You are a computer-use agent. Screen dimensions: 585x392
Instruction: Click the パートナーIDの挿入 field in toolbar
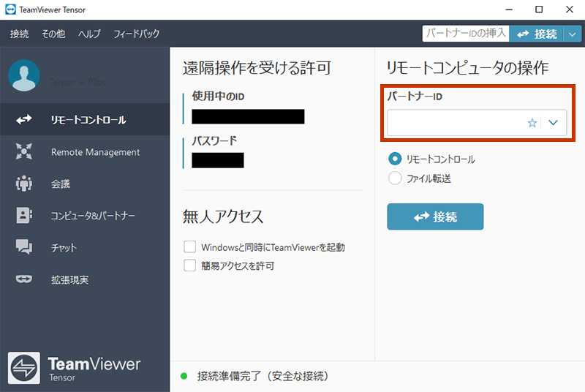click(466, 34)
